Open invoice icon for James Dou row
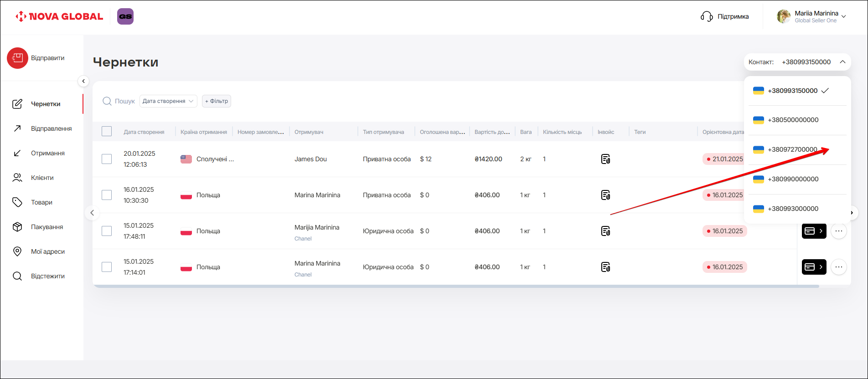 [605, 159]
